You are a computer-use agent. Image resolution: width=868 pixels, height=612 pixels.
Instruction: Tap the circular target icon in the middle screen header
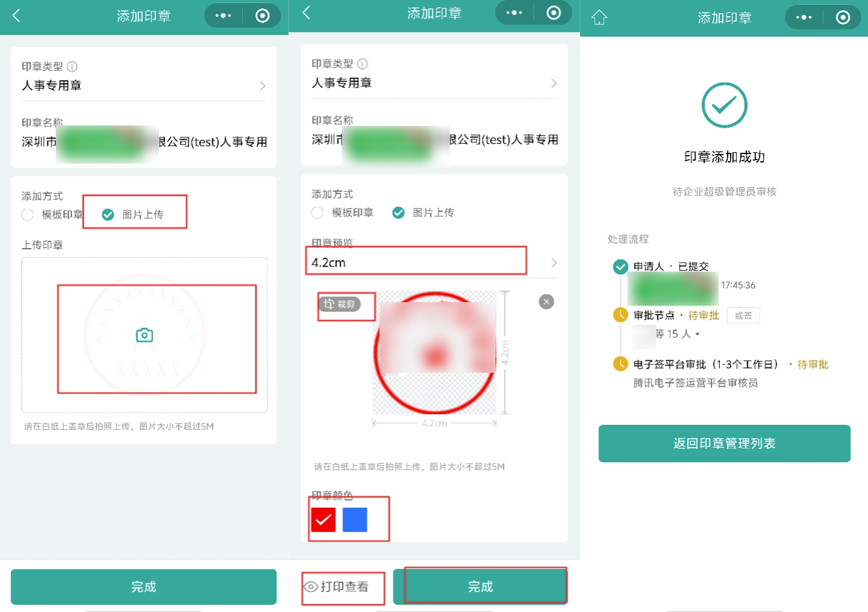554,13
